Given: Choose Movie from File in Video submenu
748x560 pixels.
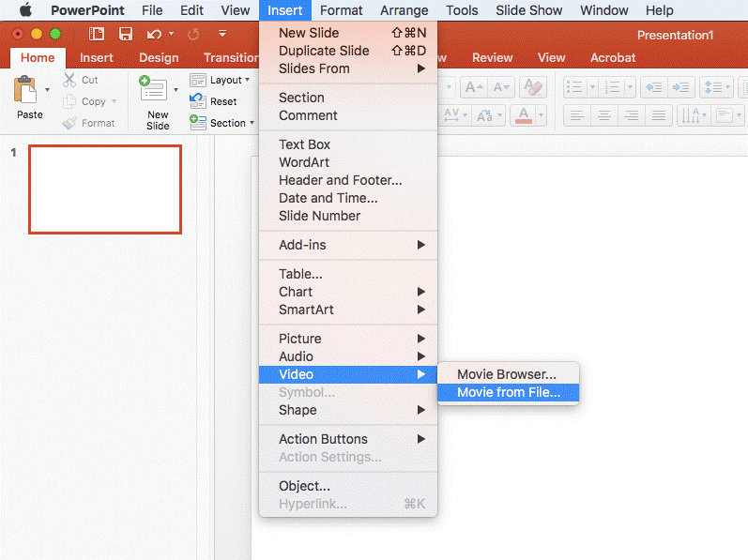Looking at the screenshot, I should pyautogui.click(x=508, y=392).
